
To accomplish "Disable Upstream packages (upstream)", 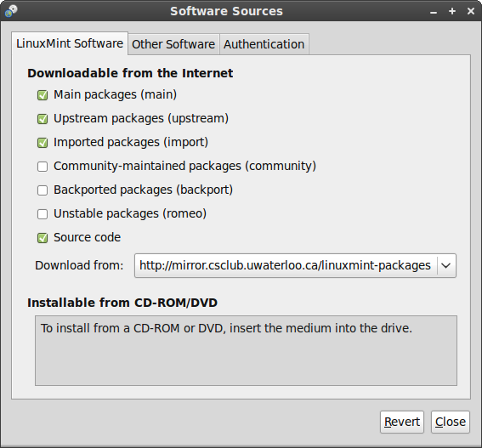I will pos(43,119).
